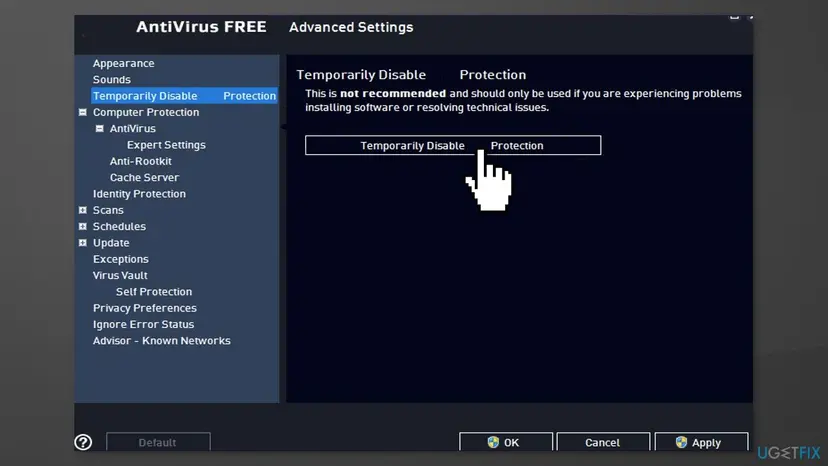The height and width of the screenshot is (466, 828).
Task: Select the Schedules tree item
Action: click(x=119, y=227)
